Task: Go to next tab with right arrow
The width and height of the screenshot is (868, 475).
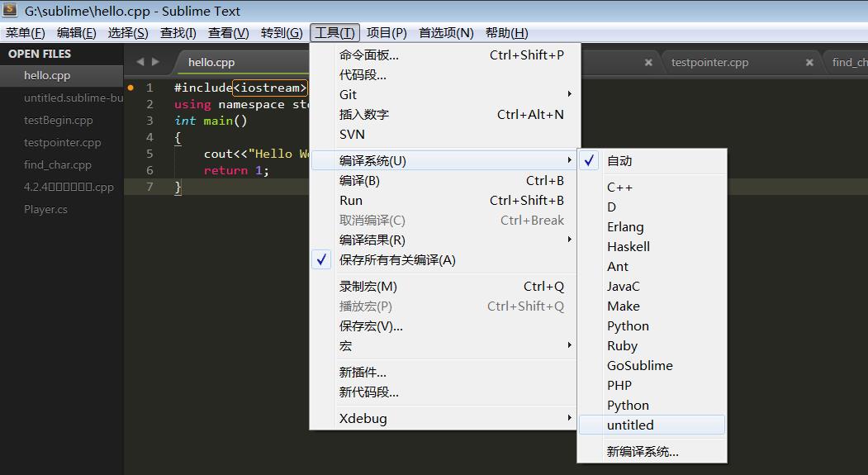Action: click(x=155, y=61)
